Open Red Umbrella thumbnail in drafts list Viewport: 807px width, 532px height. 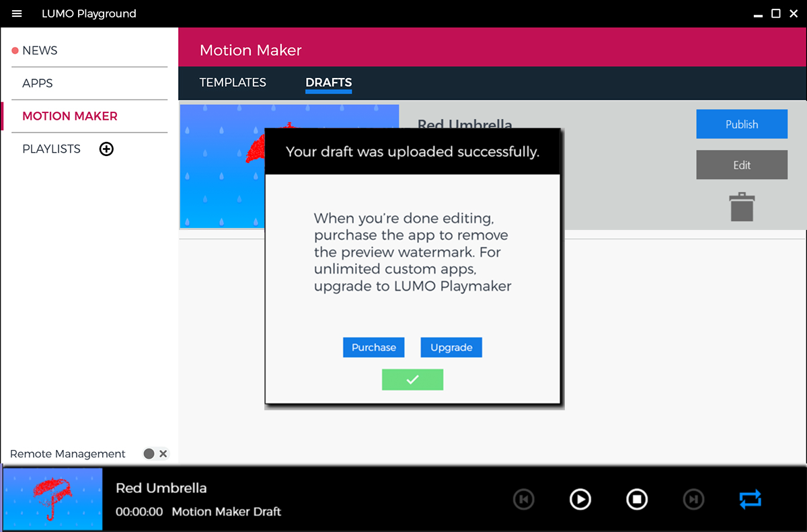(x=222, y=167)
